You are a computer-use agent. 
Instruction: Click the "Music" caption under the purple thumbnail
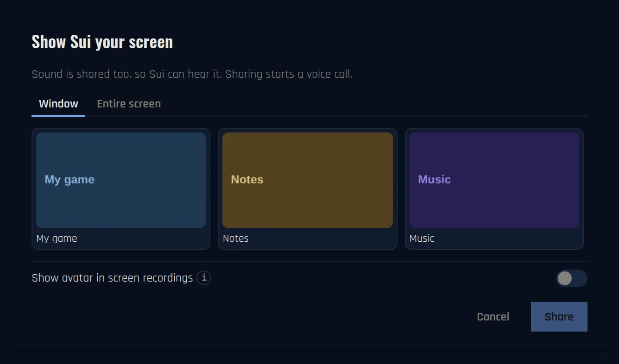coord(422,238)
